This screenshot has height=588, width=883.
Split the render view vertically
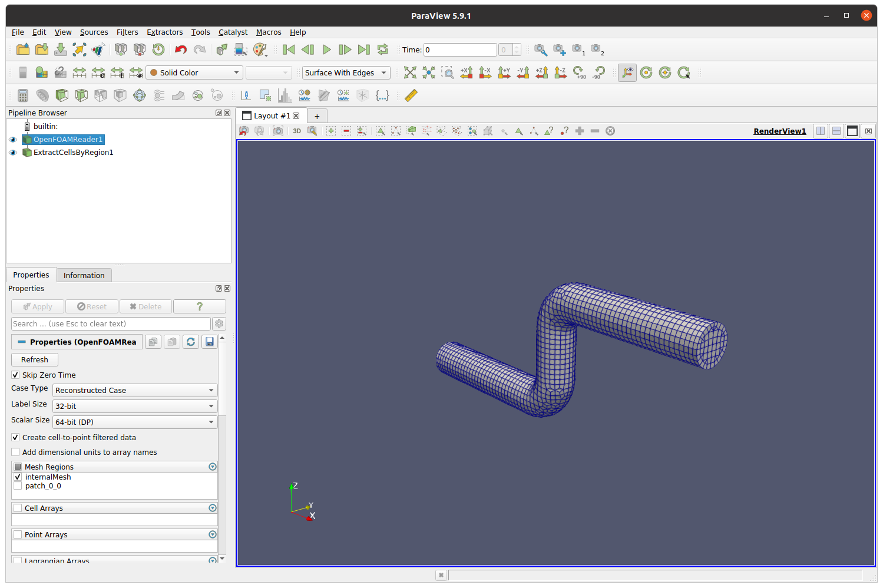(836, 131)
